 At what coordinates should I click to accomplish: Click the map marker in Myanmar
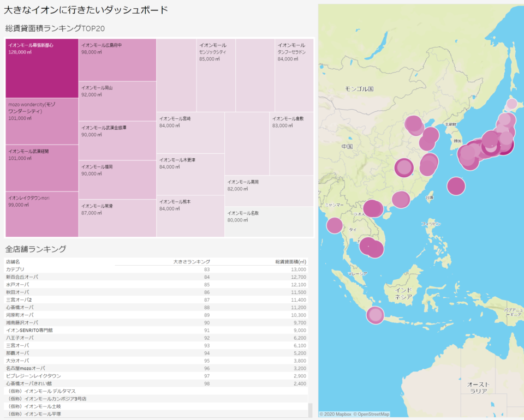pos(334,225)
